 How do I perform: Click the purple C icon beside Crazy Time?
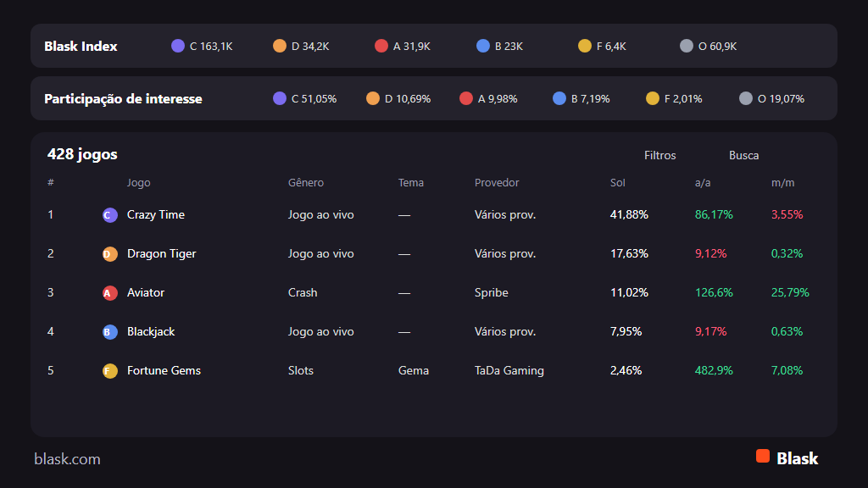click(x=109, y=214)
